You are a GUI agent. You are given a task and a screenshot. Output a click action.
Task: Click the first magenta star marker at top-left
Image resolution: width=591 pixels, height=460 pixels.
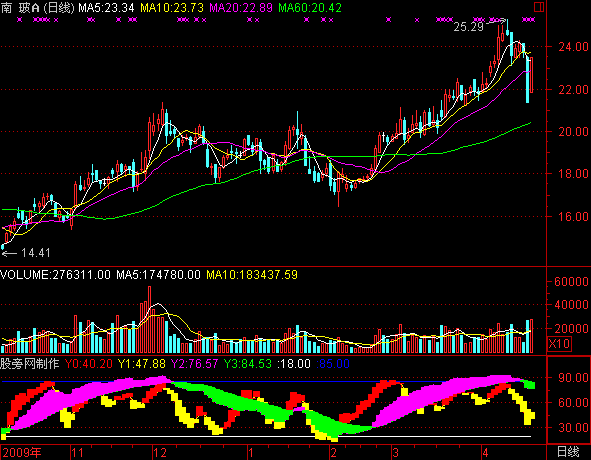[19, 20]
